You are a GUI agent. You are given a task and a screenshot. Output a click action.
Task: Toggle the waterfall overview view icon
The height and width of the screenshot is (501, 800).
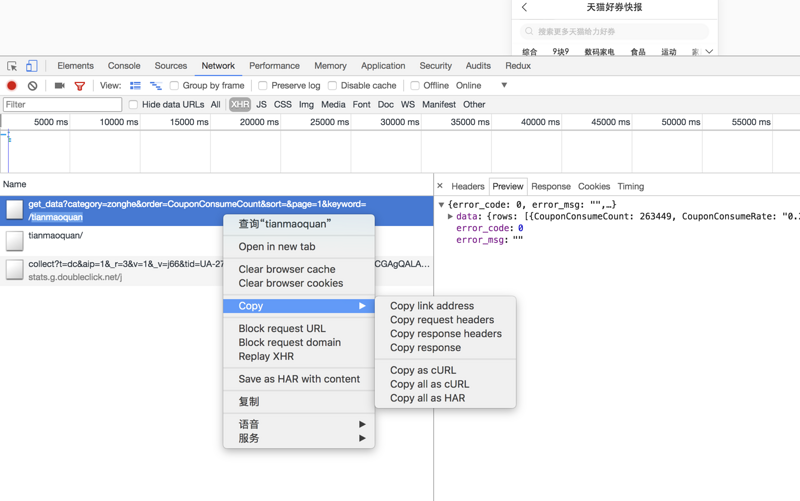point(156,86)
